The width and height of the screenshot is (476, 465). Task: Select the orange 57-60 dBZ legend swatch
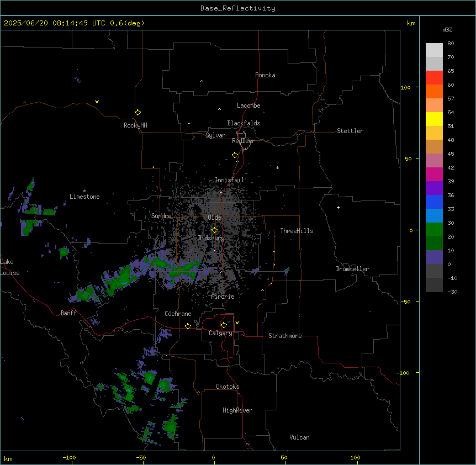click(434, 91)
